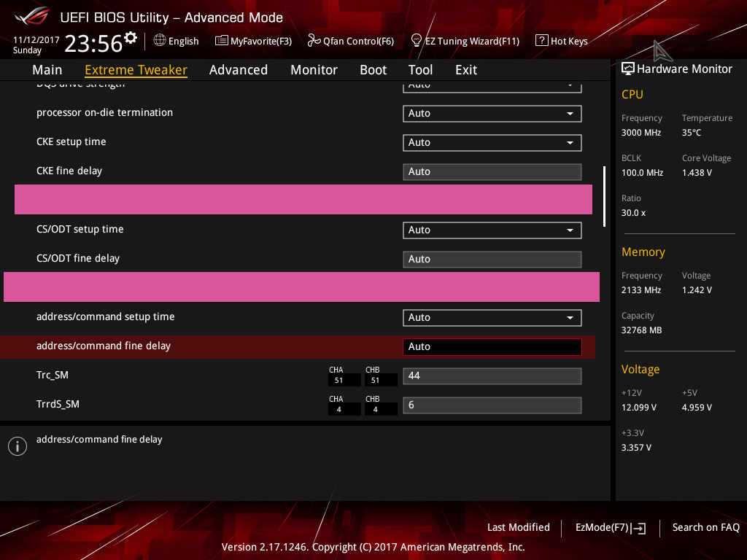Screen dimensions: 747x560
Task: Switch to the Tool tab
Action: click(420, 69)
